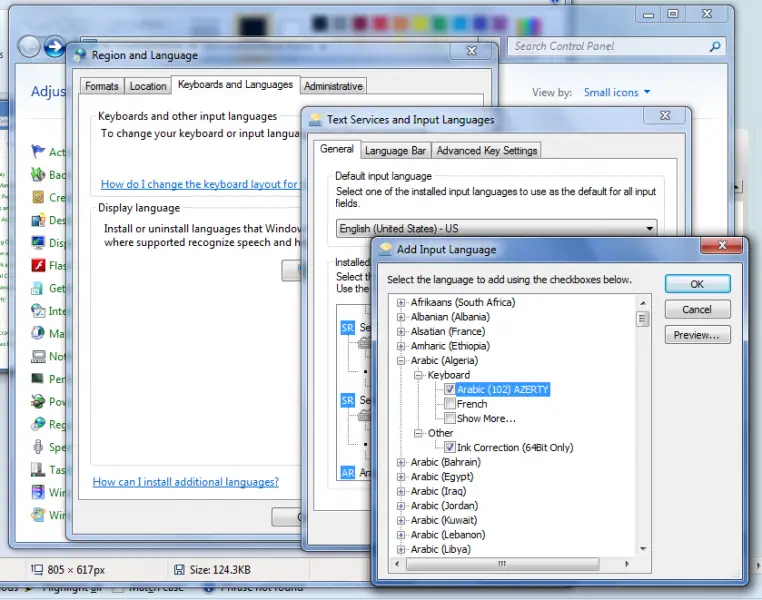Viewport: 762px width, 600px height.
Task: Click the Preview... button
Action: coord(697,335)
